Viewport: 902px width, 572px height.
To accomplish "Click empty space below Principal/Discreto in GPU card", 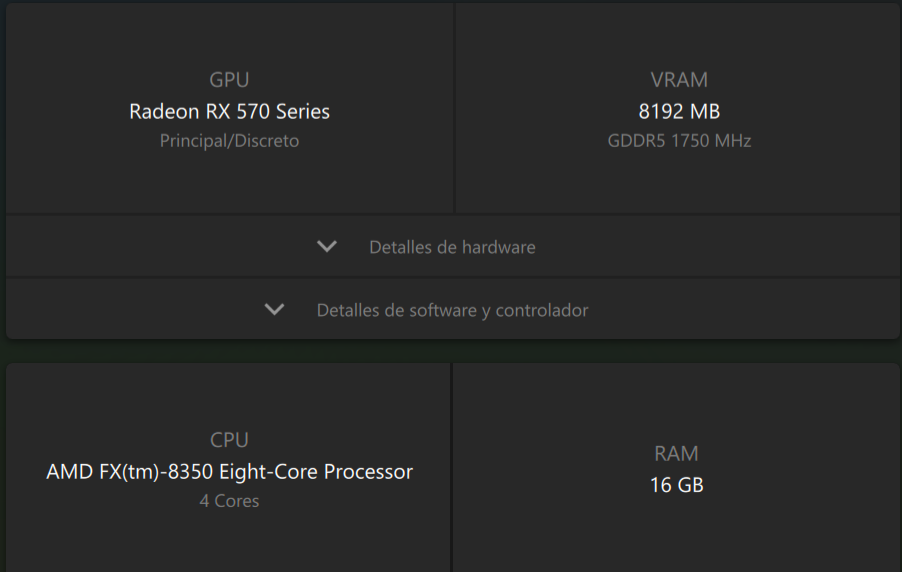I will 229,185.
